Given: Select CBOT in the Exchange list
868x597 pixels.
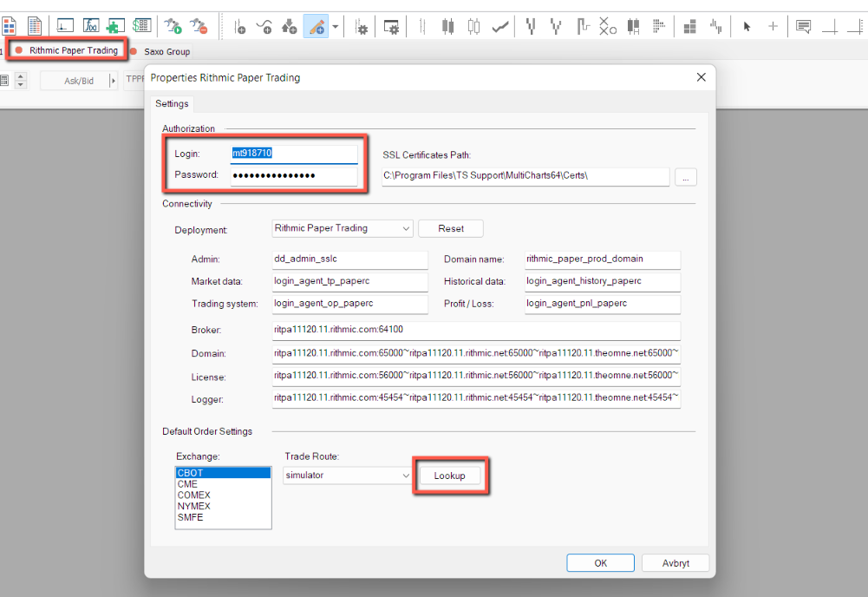Looking at the screenshot, I should (223, 473).
